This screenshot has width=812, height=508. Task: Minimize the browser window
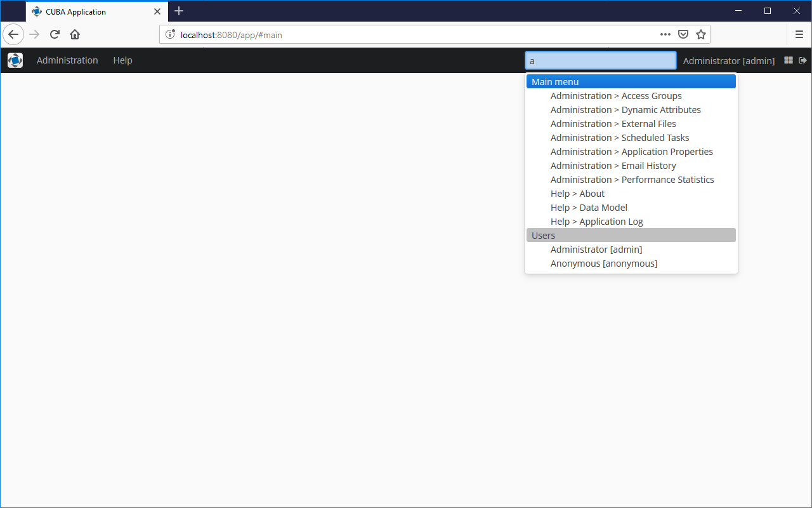[738, 11]
